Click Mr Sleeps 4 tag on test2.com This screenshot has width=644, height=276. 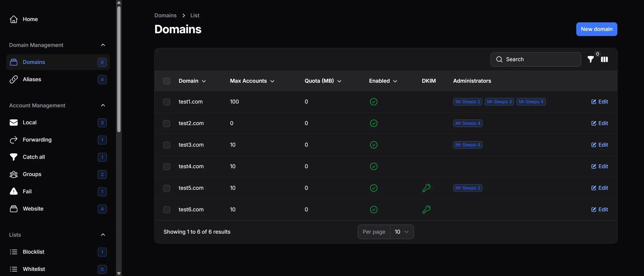tap(468, 123)
